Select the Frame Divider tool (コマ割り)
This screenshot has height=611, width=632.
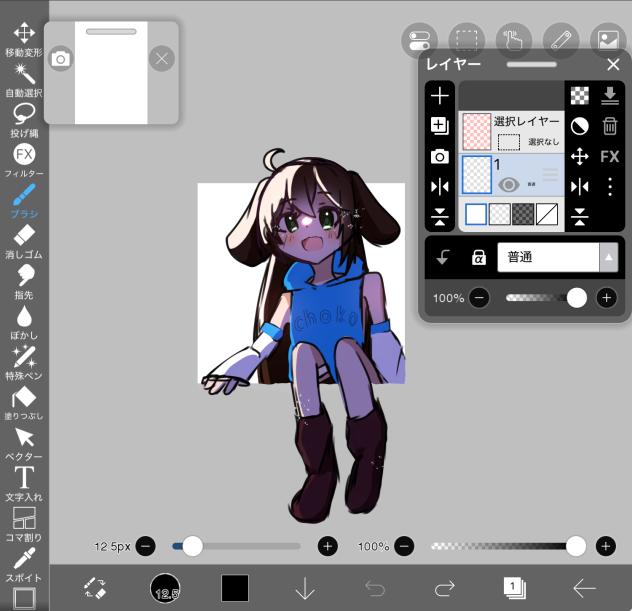point(24,524)
